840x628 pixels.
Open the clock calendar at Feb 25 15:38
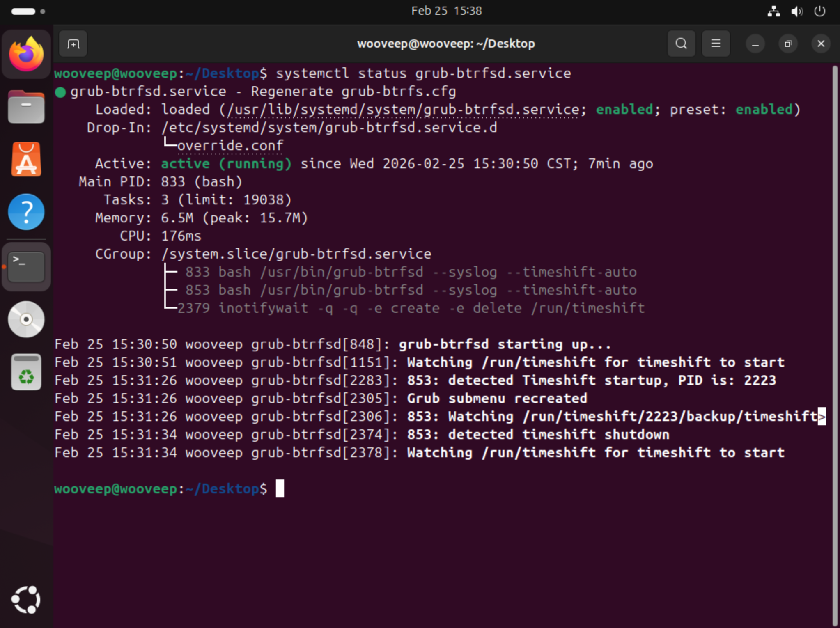[x=446, y=11]
